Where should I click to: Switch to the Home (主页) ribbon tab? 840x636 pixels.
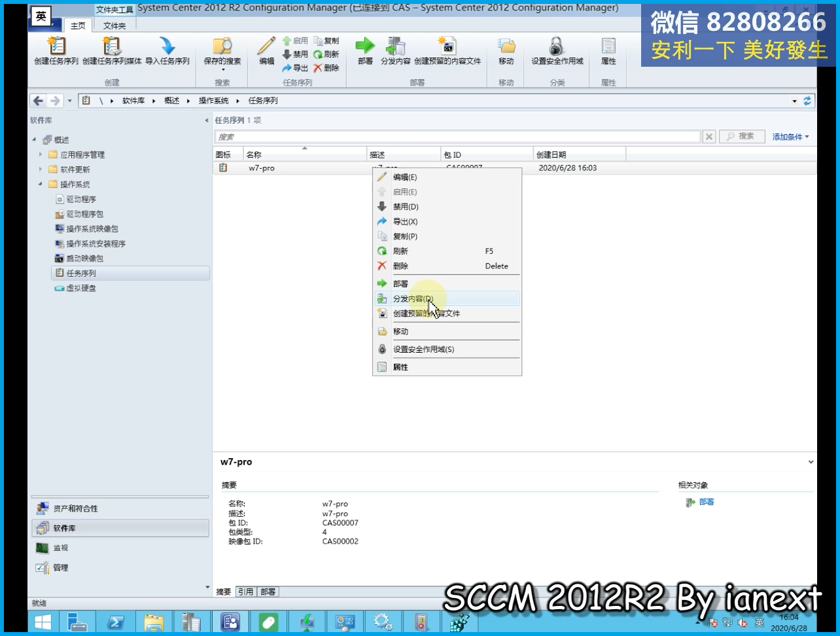78,26
